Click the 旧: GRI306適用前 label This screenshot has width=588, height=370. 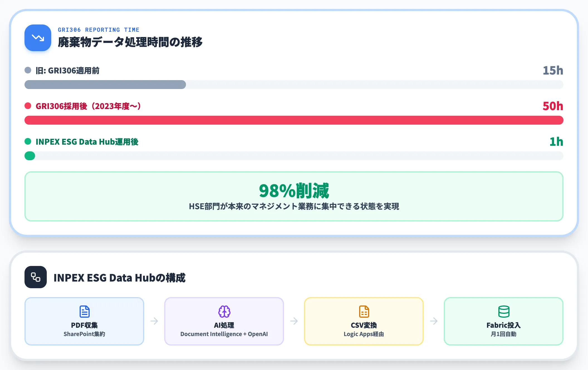67,71
